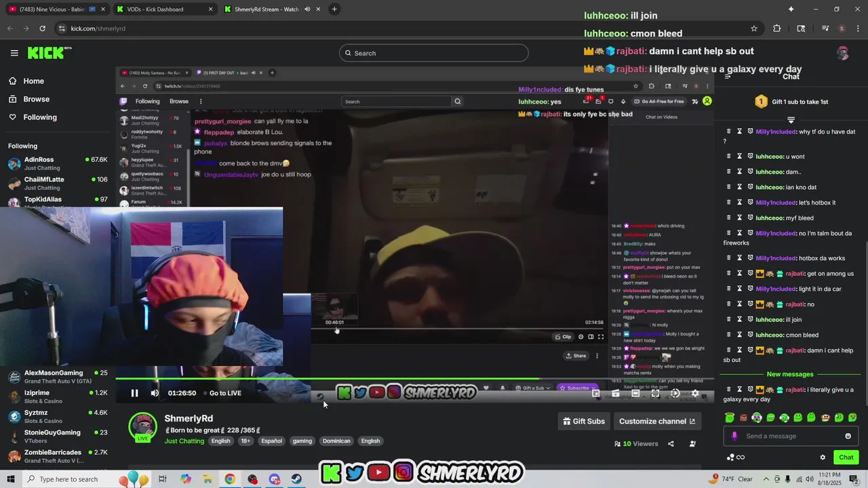Viewport: 868px width, 488px height.
Task: Seek on the green stream progress bar
Action: pos(415,379)
